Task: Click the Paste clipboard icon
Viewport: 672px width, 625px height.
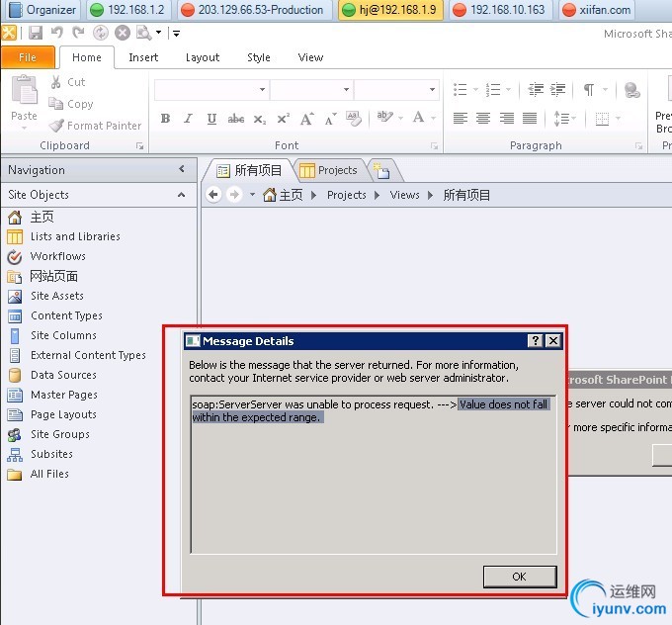Action: [24, 90]
